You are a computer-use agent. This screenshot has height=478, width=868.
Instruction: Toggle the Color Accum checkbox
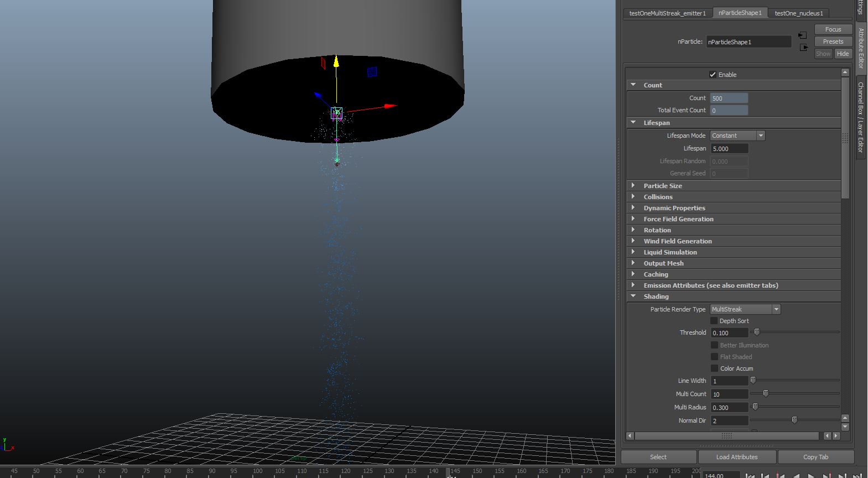point(714,368)
